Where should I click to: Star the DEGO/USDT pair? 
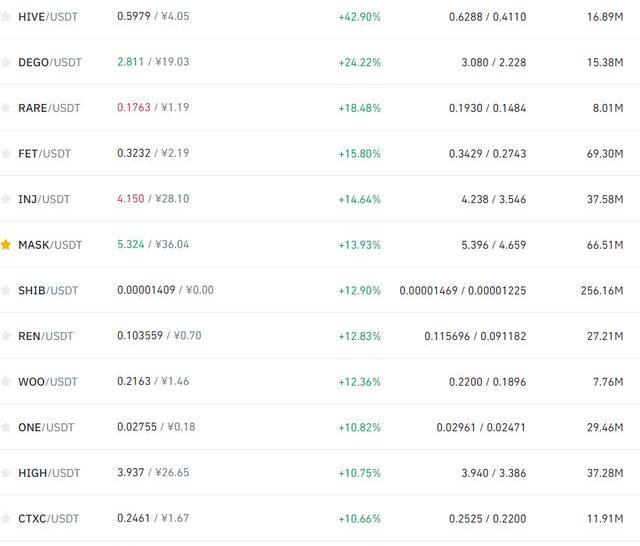tap(6, 62)
